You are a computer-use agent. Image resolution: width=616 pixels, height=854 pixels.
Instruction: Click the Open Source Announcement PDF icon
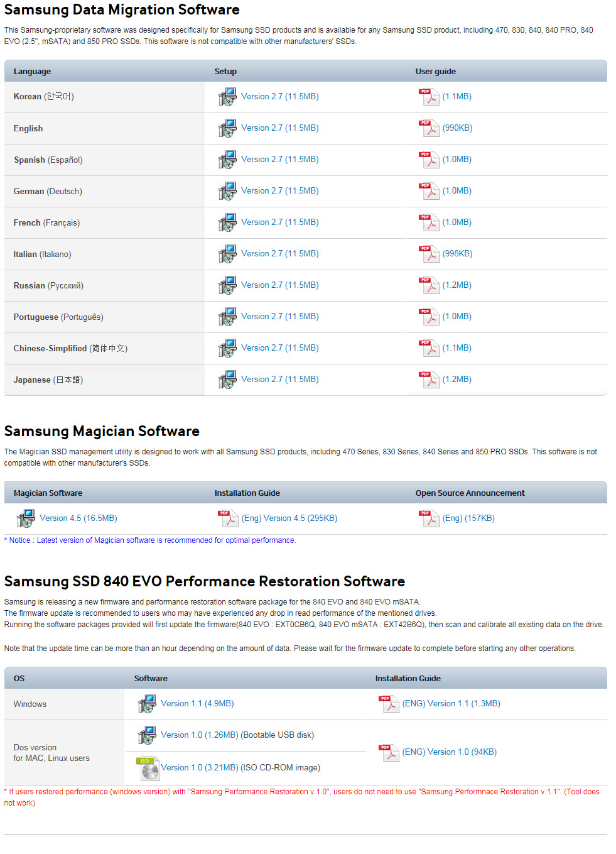pyautogui.click(x=429, y=518)
